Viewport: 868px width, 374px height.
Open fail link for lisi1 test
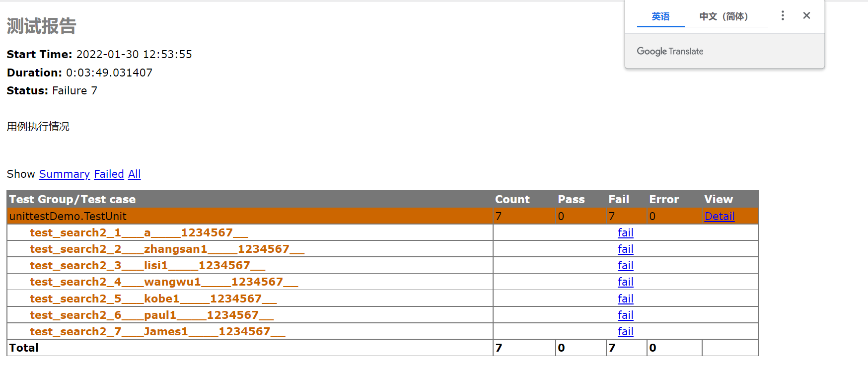(x=626, y=265)
